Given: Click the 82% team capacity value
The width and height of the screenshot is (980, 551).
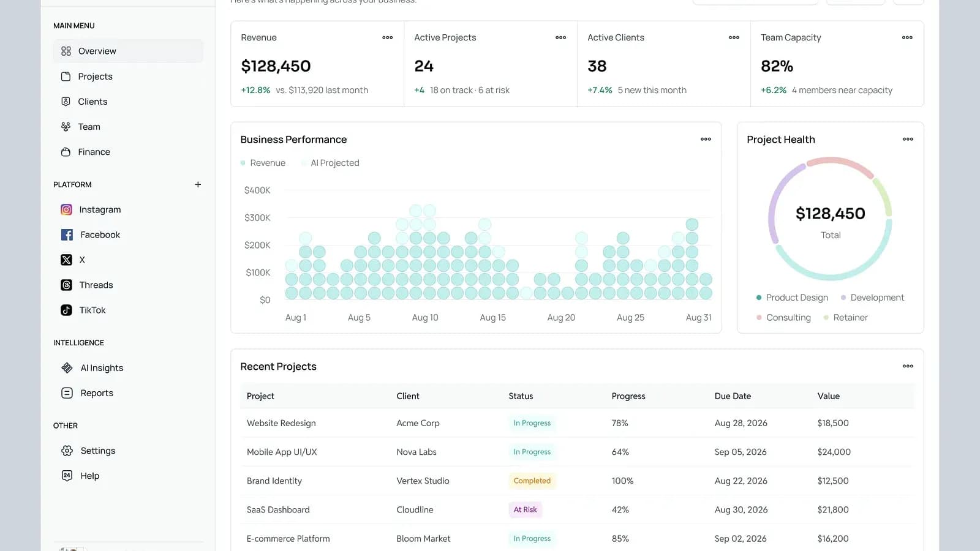Looking at the screenshot, I should tap(777, 66).
